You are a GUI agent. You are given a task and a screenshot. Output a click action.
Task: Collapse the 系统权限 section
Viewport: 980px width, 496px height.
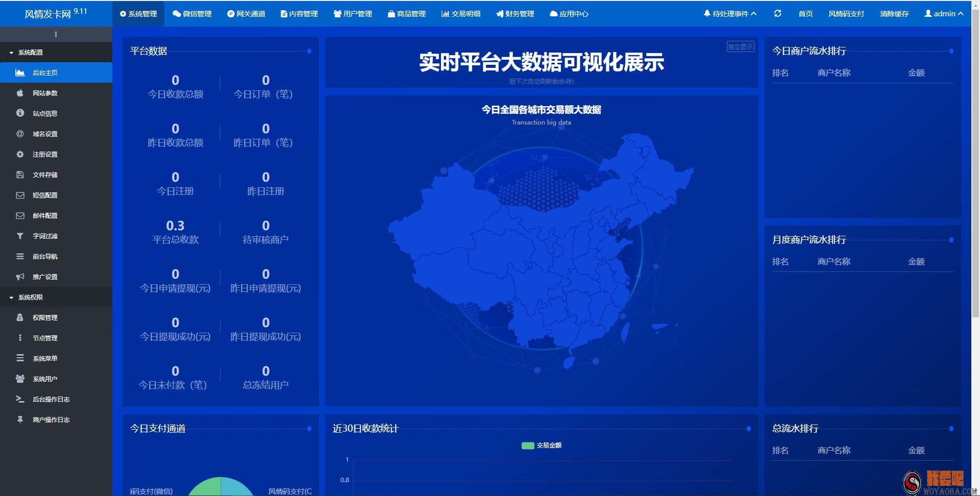coord(29,297)
